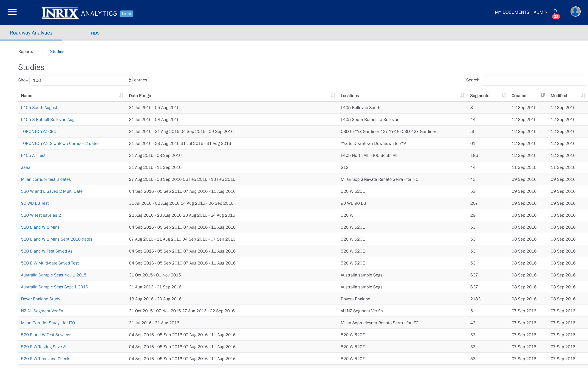
Task: Switch to the Trips tab
Action: 94,33
